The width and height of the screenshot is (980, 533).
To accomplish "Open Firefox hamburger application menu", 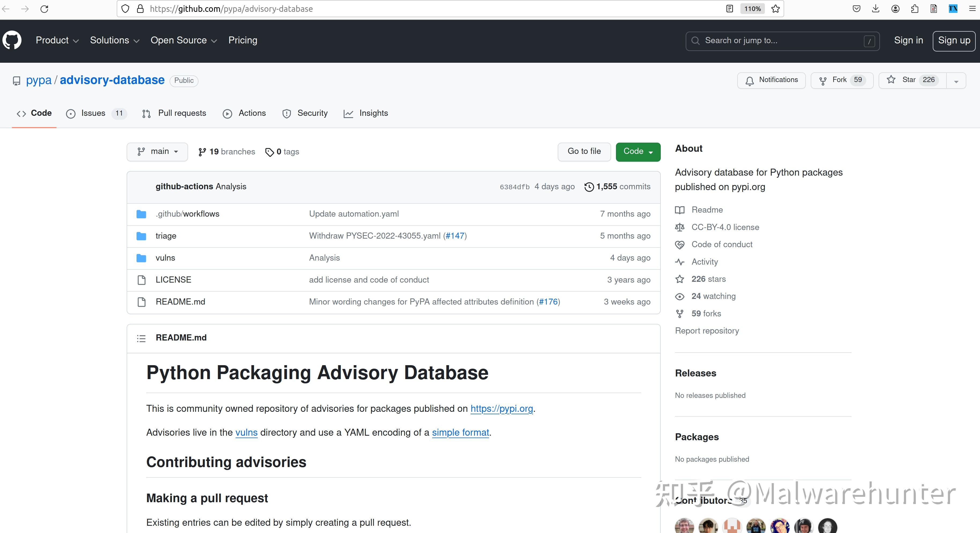I will (972, 9).
